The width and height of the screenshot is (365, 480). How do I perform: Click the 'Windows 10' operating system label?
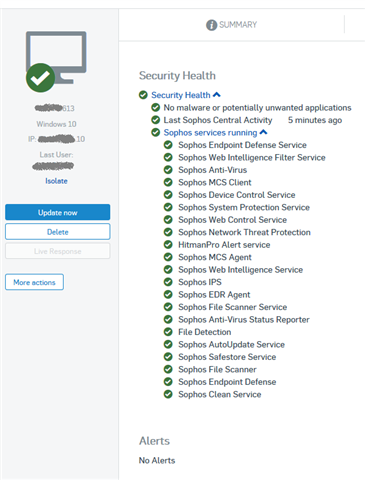pos(56,124)
